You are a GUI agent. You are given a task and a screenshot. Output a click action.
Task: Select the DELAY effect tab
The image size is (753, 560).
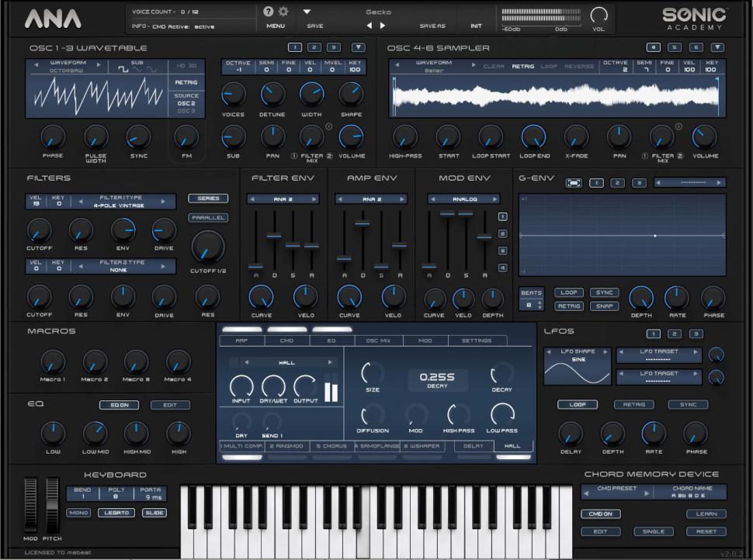coord(473,446)
